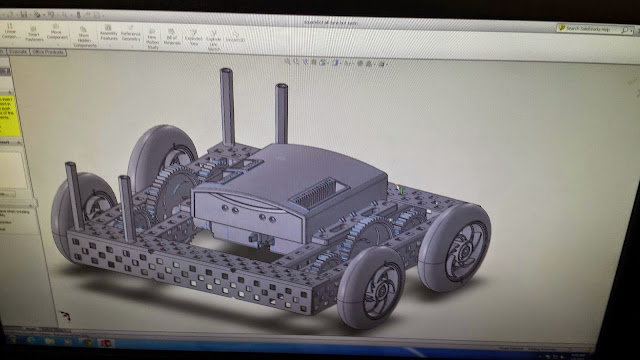Click Show Hidden Components
Viewport: 640px width, 360px height.
point(84,38)
